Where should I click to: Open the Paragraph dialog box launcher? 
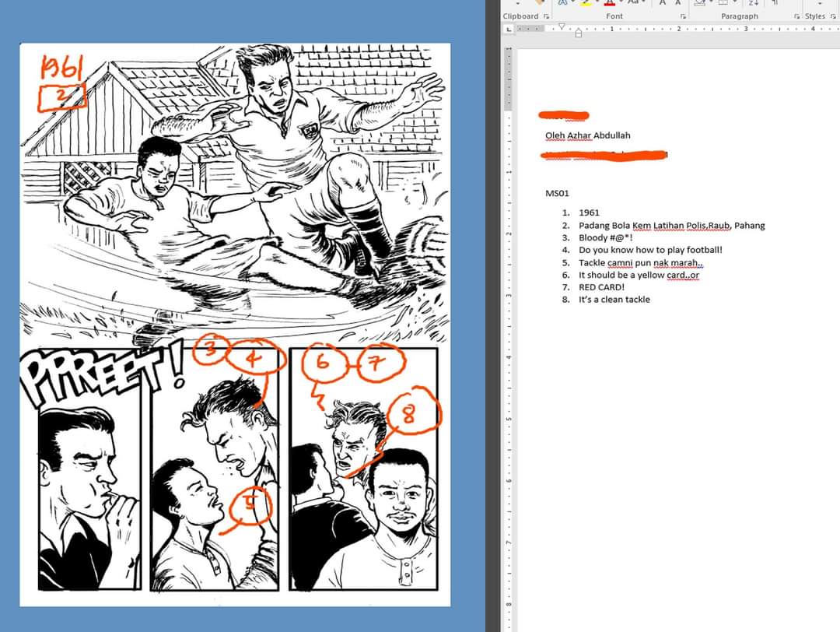point(797,15)
